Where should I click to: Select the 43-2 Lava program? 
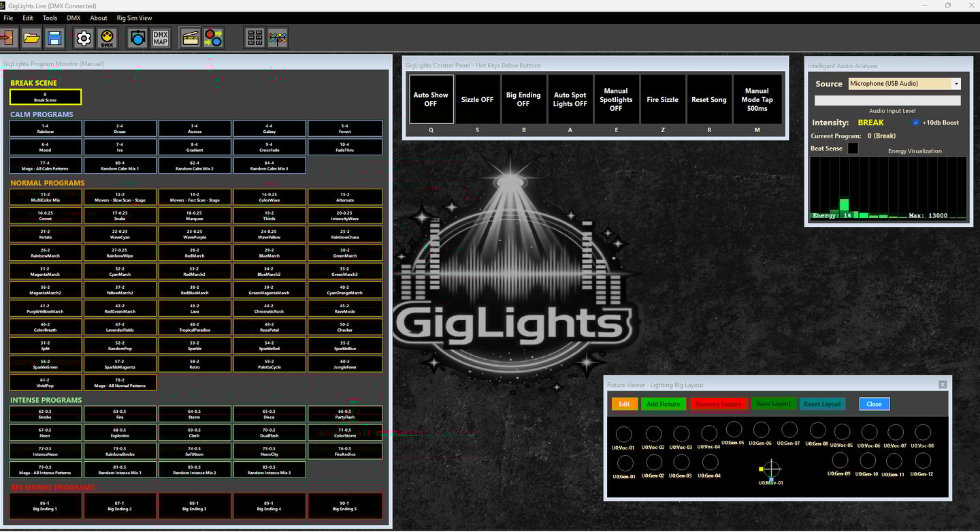click(195, 309)
